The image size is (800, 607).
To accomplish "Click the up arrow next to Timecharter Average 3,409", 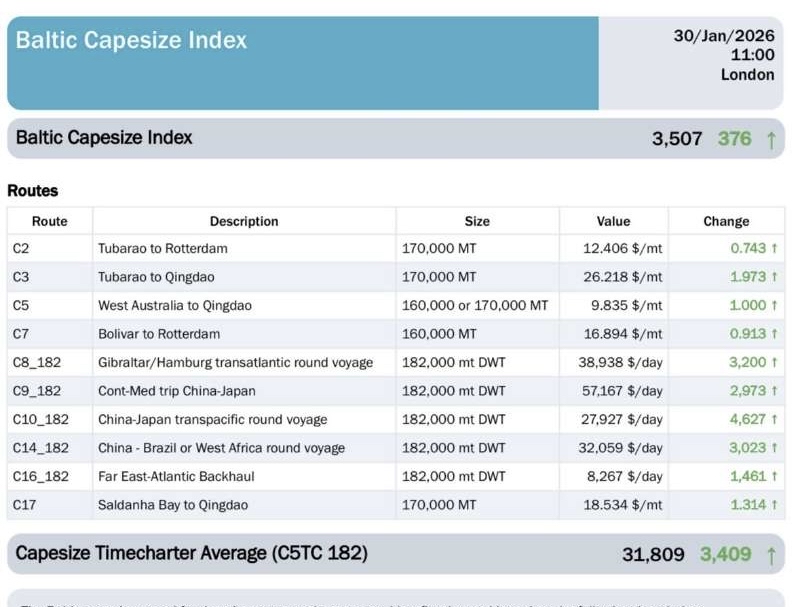I will (x=771, y=554).
